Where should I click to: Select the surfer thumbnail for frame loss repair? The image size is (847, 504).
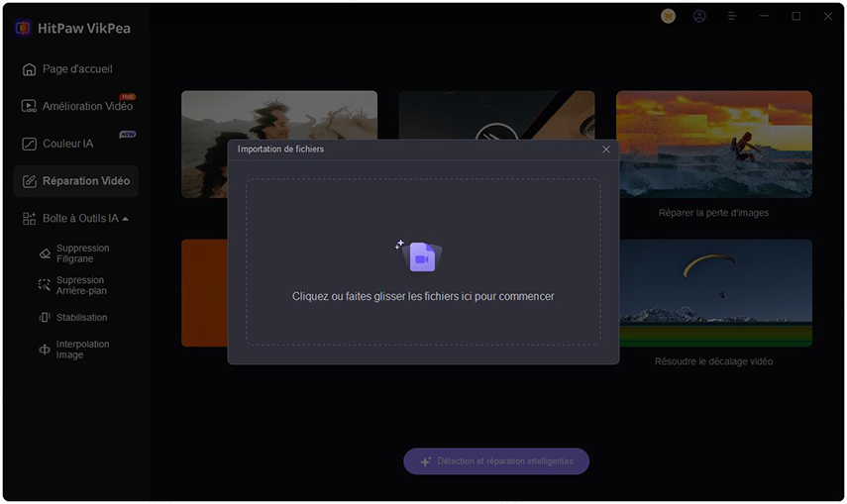(713, 146)
